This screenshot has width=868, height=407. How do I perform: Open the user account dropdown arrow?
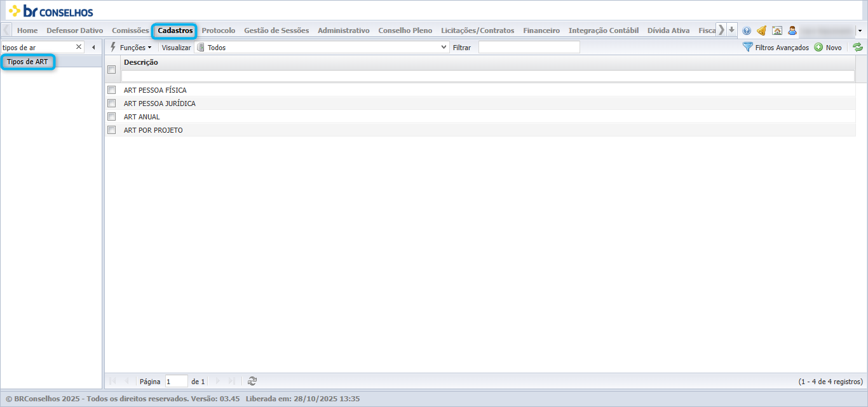point(859,30)
